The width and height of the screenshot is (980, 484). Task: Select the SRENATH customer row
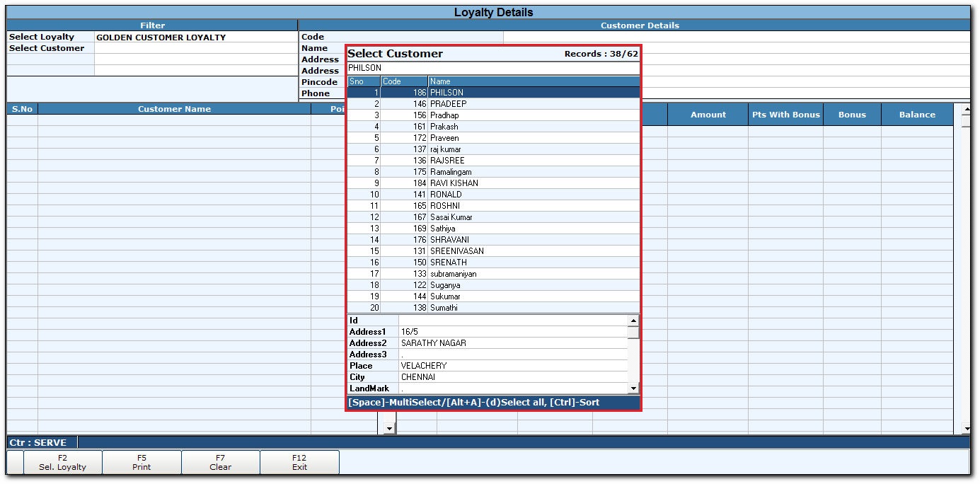click(493, 263)
